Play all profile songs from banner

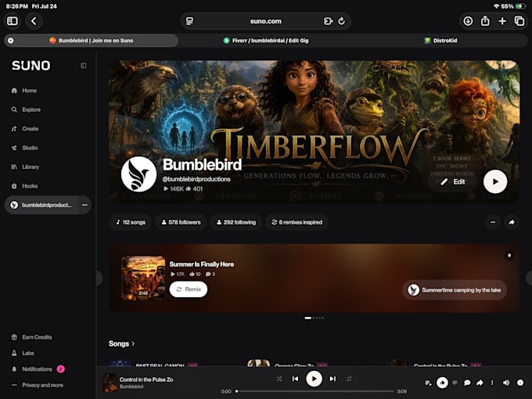click(495, 182)
